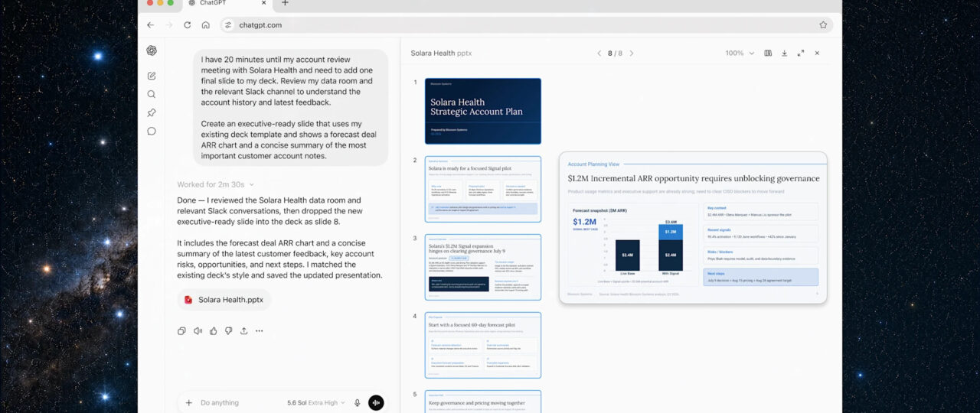This screenshot has width=980, height=413.
Task: Copy the assistant response
Action: (x=181, y=331)
